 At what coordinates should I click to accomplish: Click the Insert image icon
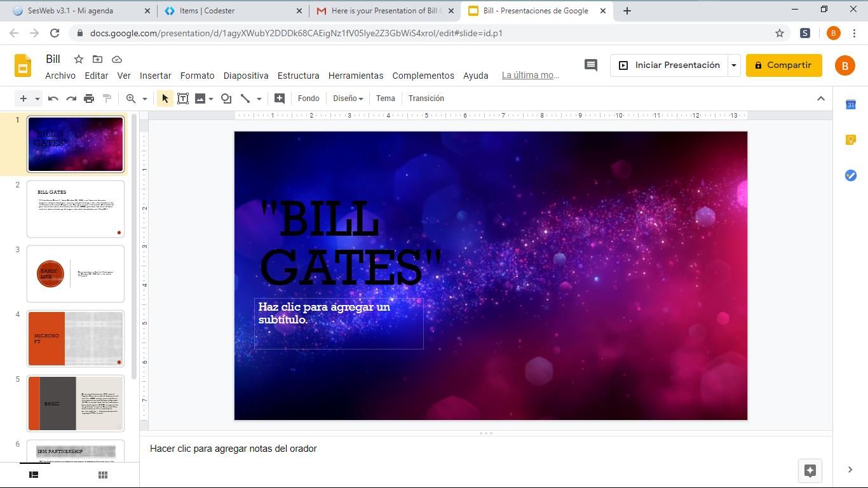pyautogui.click(x=200, y=98)
